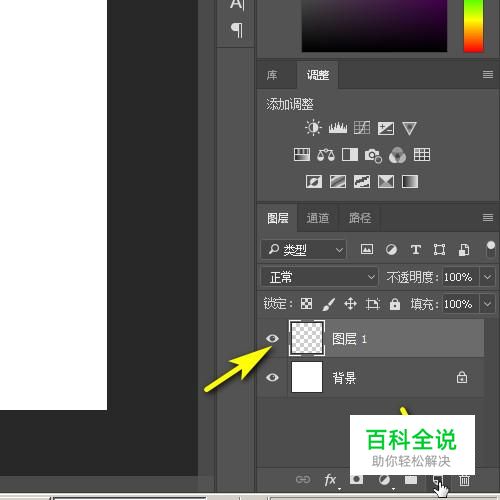This screenshot has height=500, width=500.
Task: Click the 填充 value field
Action: (460, 304)
